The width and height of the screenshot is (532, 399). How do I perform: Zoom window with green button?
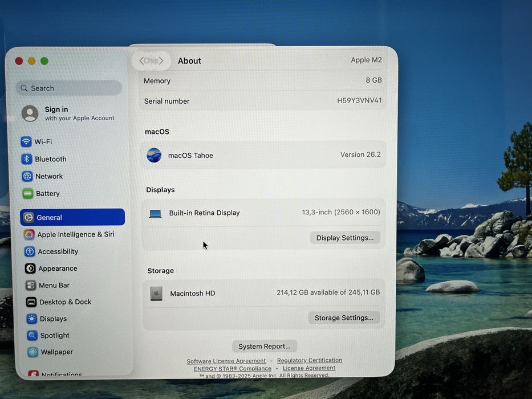click(44, 61)
